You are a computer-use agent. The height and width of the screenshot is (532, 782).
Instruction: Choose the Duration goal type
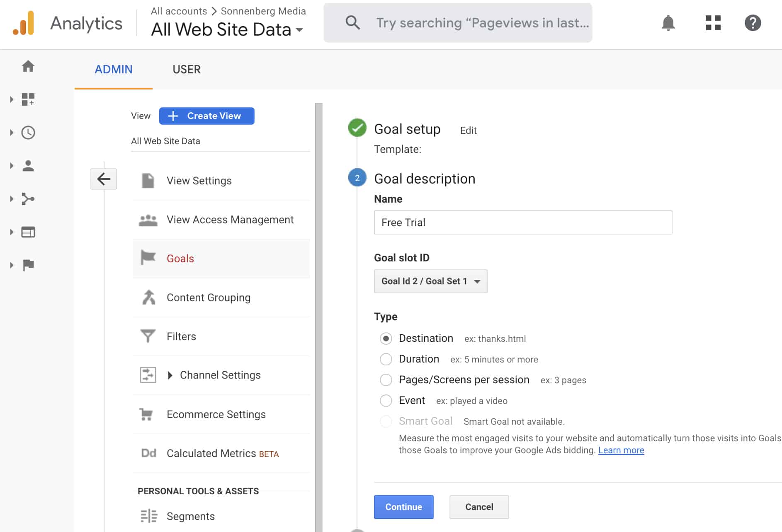pyautogui.click(x=386, y=359)
